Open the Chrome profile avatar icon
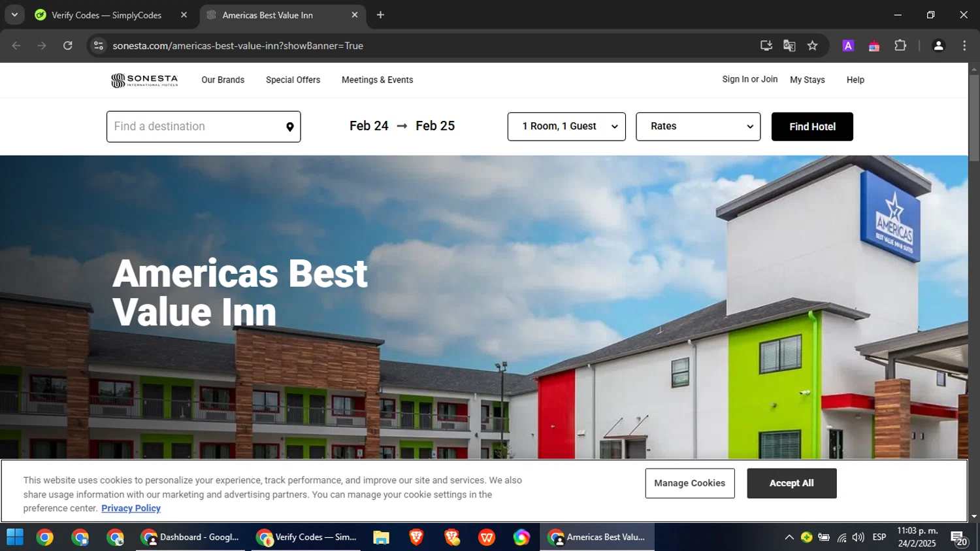Screen dimensions: 980x551 [x=938, y=46]
